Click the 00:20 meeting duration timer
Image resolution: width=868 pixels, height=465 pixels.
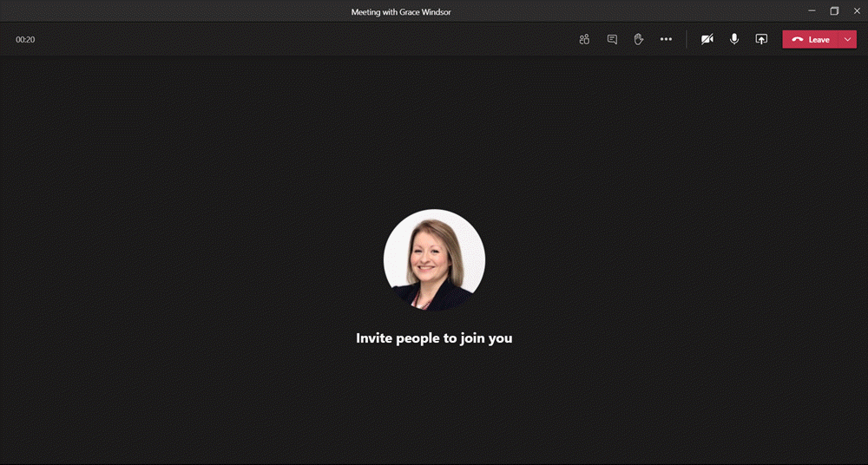point(25,40)
